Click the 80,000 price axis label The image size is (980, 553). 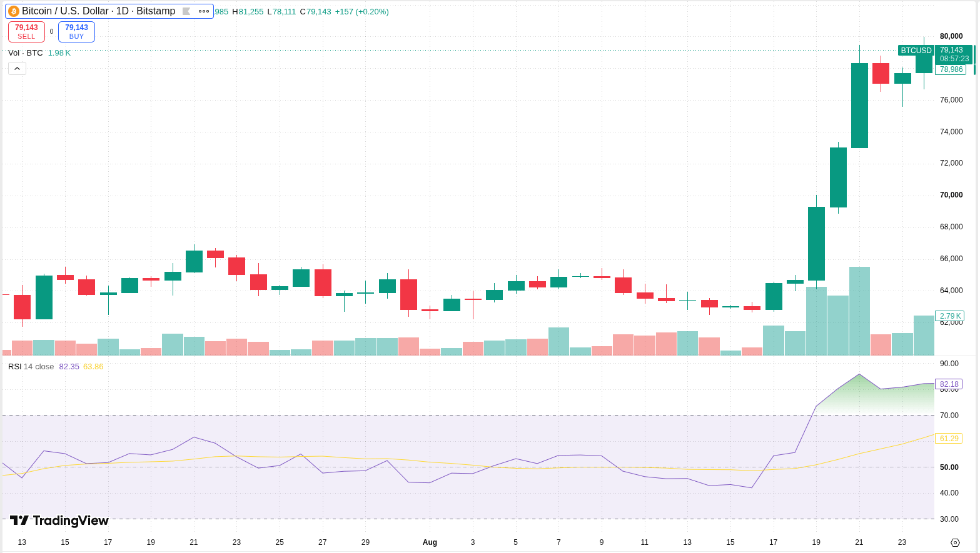951,36
